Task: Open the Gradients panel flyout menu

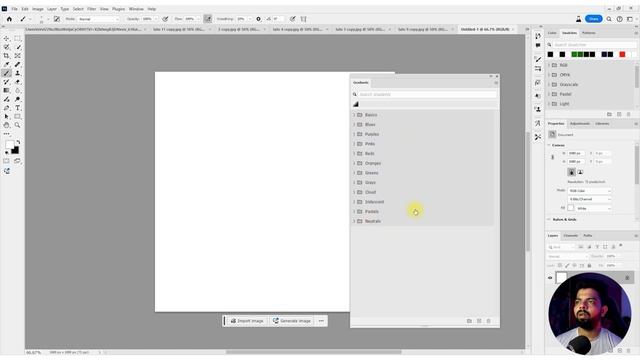Action: pyautogui.click(x=496, y=83)
